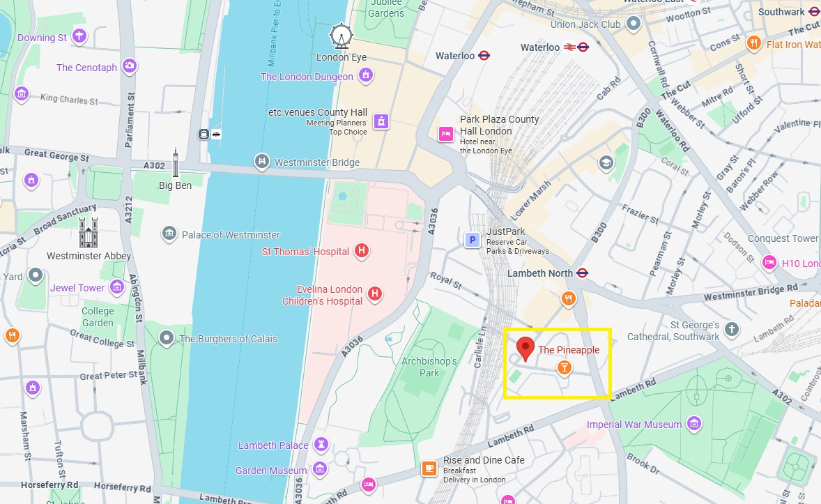Click the Lambeth North underground station symbol

point(582,273)
